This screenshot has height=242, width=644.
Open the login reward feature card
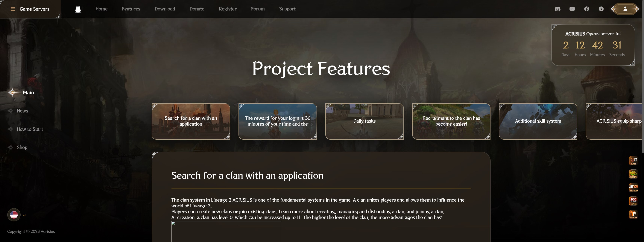277,121
